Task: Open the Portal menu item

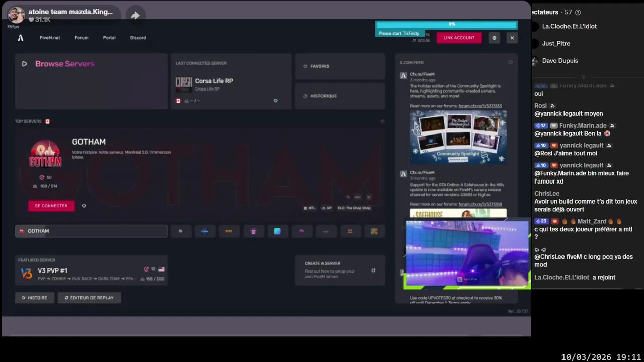Action: [x=109, y=38]
